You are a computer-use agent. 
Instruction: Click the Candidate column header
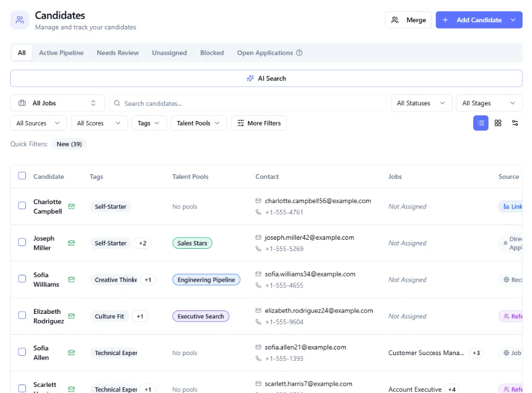tap(49, 176)
